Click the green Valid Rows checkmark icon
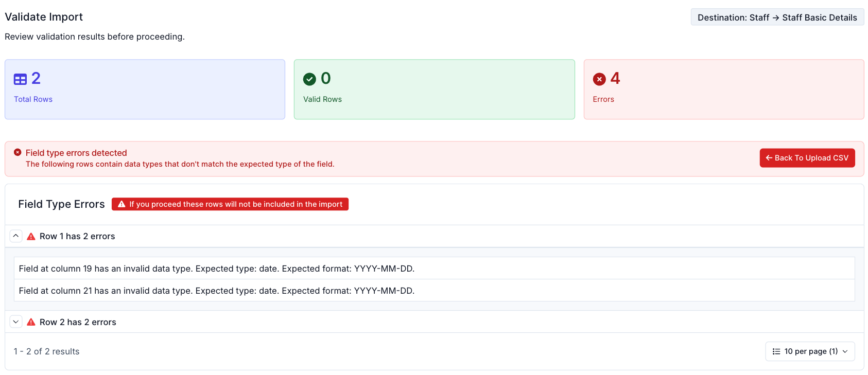This screenshot has width=868, height=375. pos(309,79)
